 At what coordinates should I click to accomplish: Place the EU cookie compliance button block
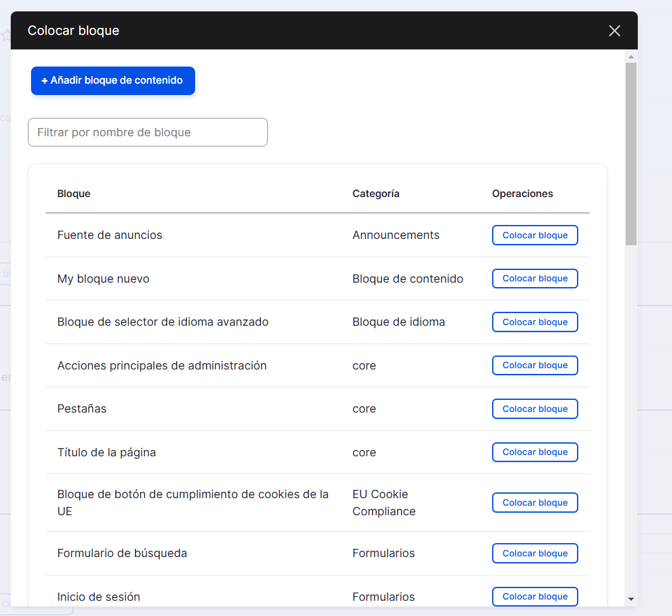(x=535, y=503)
